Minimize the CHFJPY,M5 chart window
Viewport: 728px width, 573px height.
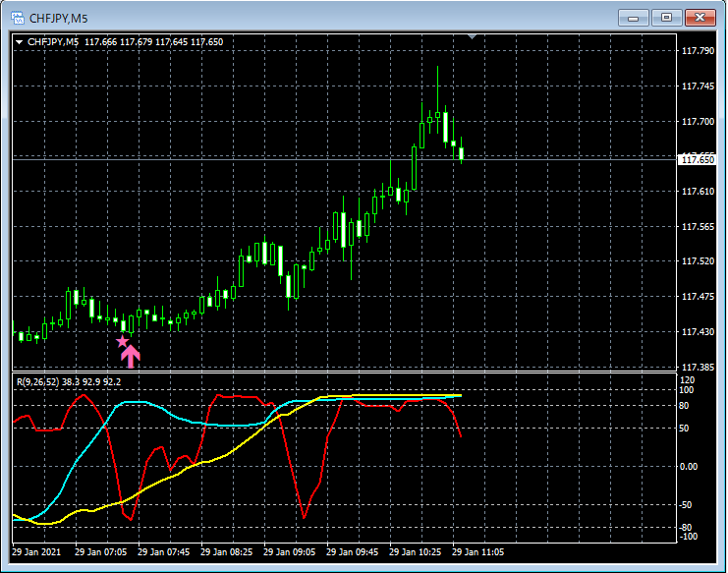point(633,18)
